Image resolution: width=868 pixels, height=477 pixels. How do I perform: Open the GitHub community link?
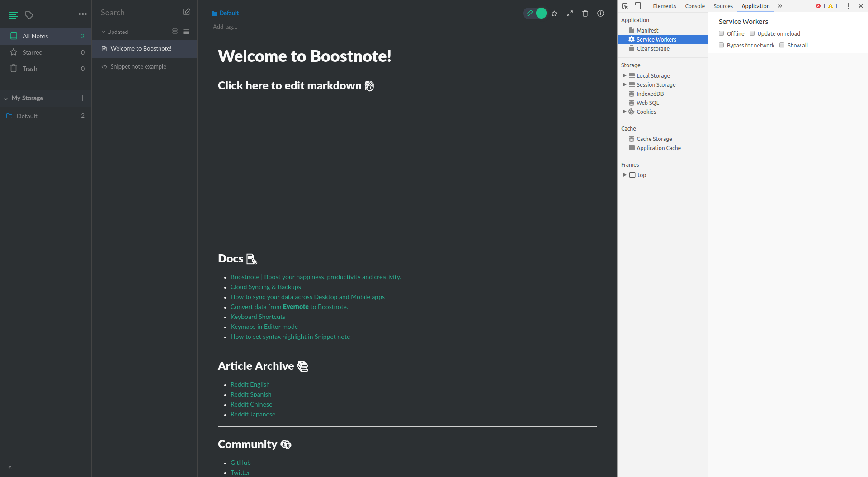tap(241, 463)
